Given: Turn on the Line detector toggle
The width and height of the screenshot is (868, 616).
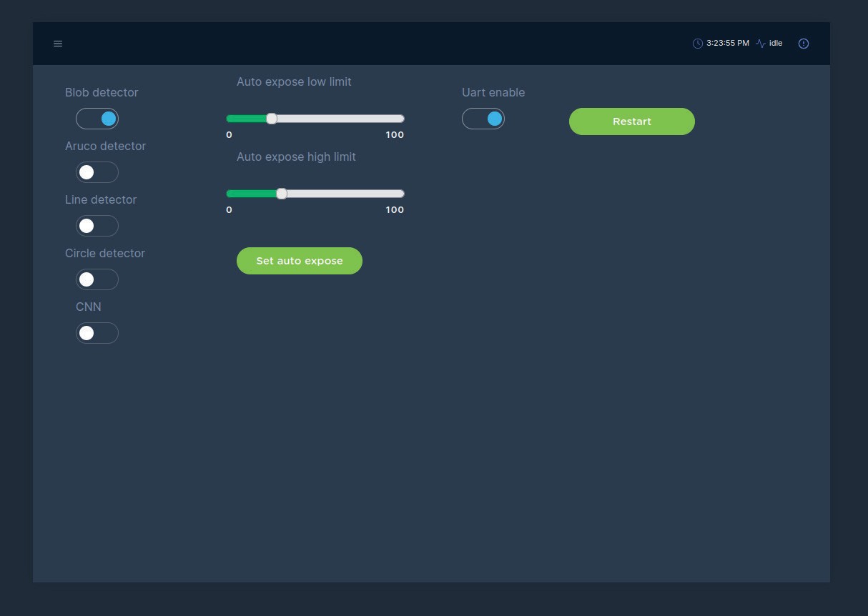Looking at the screenshot, I should coord(97,226).
